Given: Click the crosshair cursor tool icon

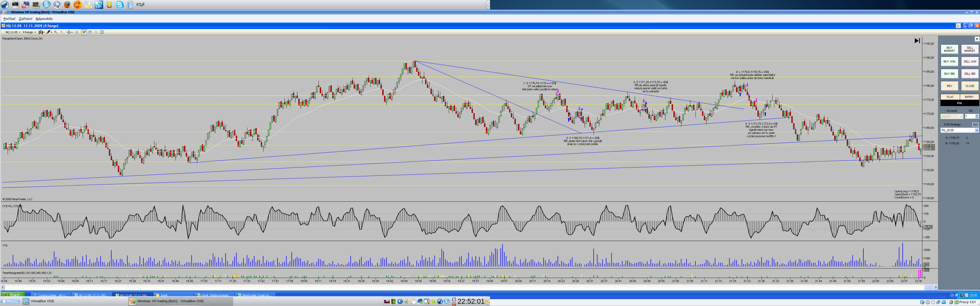Looking at the screenshot, I should 69,32.
